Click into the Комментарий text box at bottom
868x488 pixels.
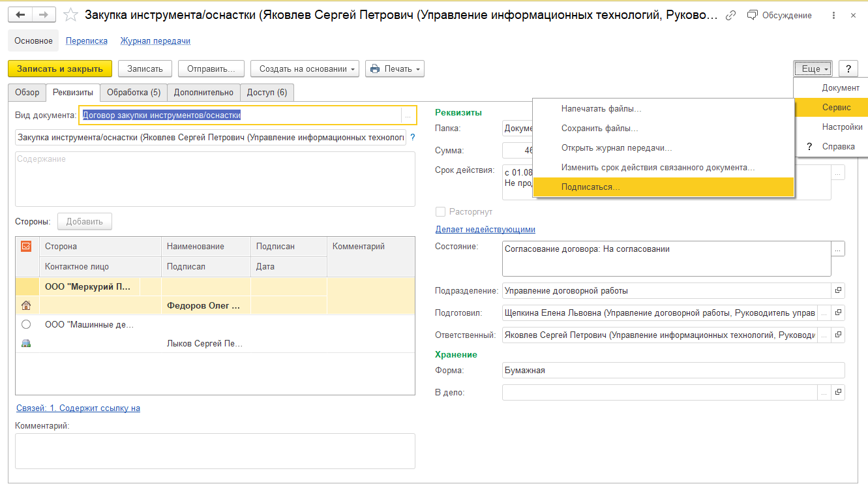(x=215, y=451)
